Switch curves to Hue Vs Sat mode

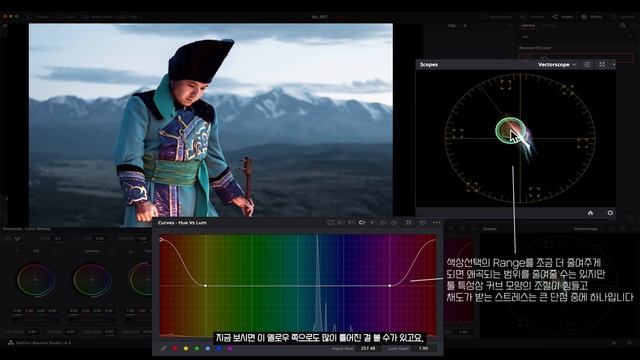point(351,222)
